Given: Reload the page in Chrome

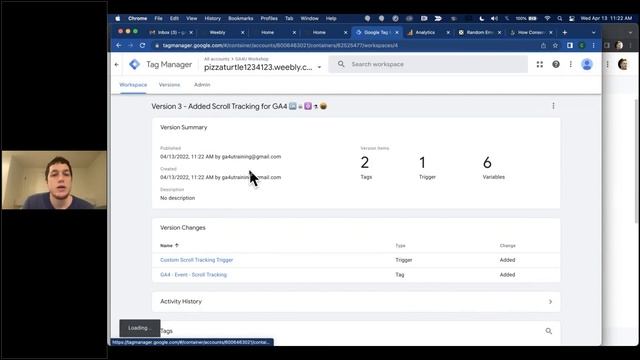Looking at the screenshot, I should coord(142,45).
